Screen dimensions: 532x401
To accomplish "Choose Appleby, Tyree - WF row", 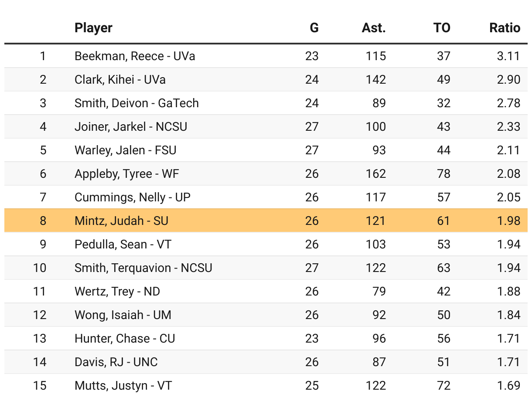I will pos(127,174).
